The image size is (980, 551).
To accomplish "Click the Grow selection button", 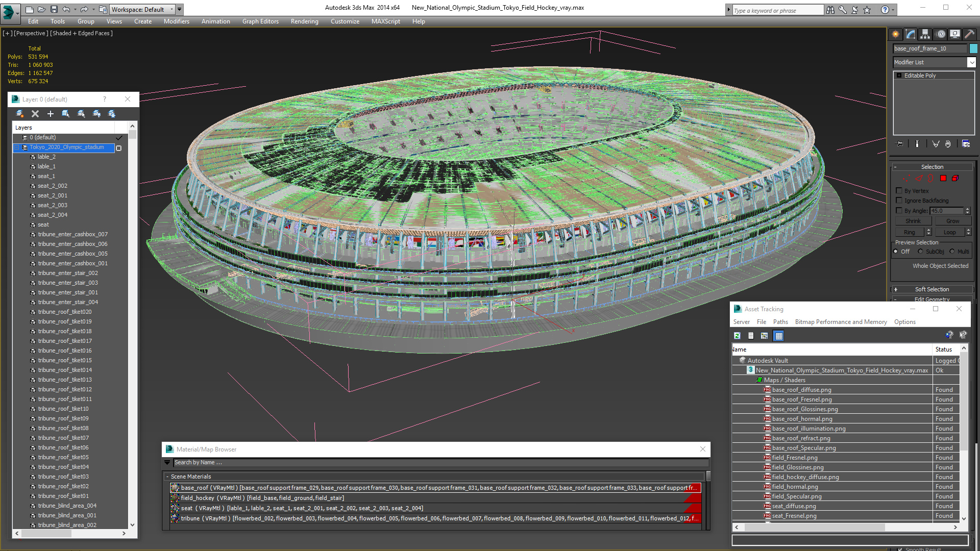I will click(952, 221).
